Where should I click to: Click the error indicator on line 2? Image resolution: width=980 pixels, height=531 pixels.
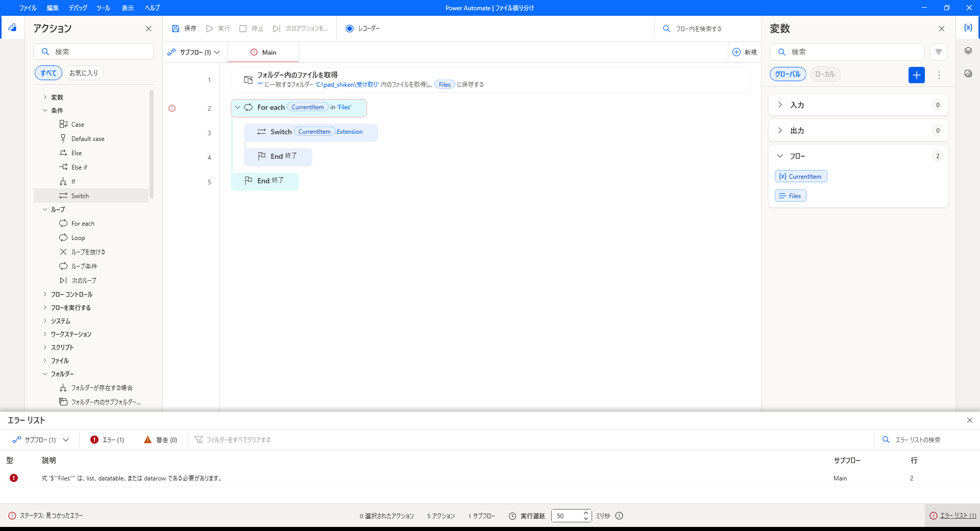[x=172, y=108]
